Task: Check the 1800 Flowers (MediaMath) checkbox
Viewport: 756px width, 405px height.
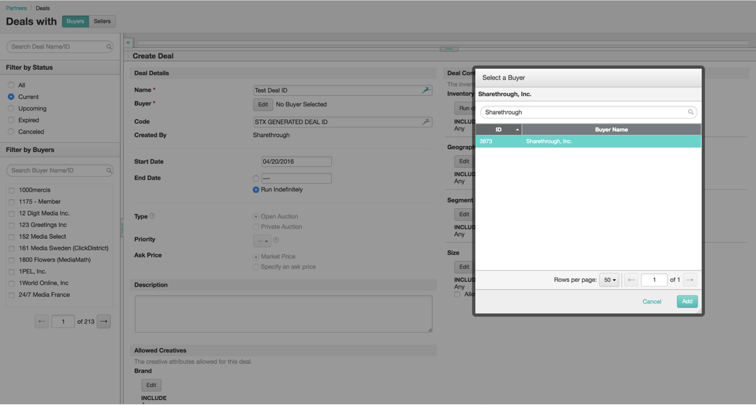Action: (12, 260)
